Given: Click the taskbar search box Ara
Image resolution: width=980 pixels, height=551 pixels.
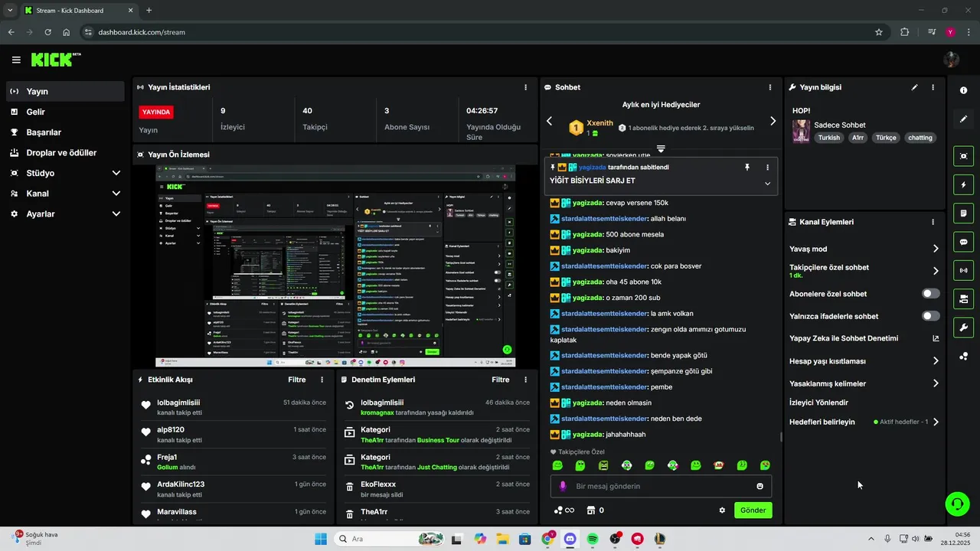Looking at the screenshot, I should click(390, 539).
